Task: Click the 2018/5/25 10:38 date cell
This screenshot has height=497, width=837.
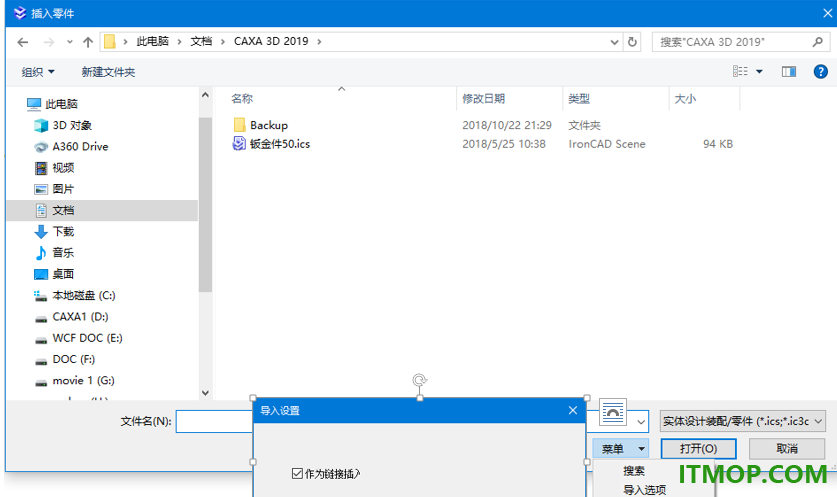Action: point(504,144)
